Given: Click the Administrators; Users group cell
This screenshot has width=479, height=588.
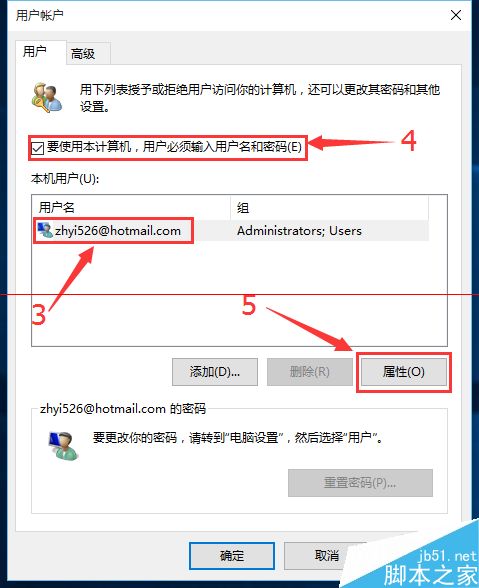Looking at the screenshot, I should (x=299, y=231).
